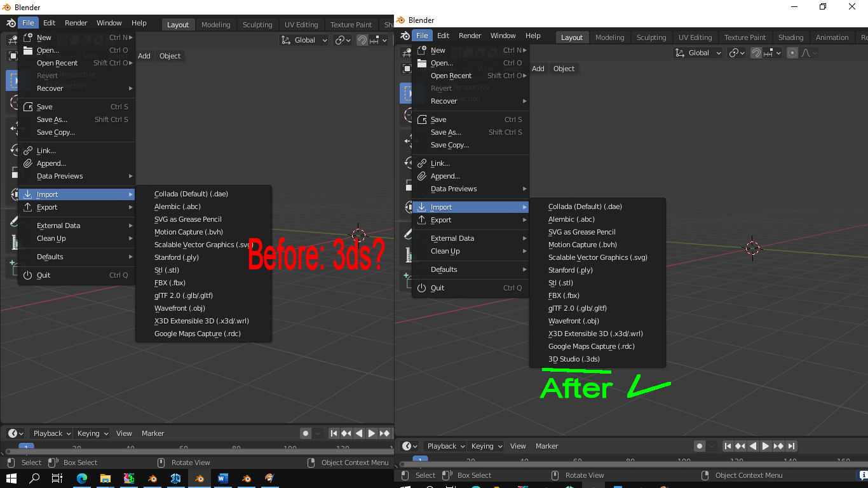Switch to Shading tab in right window
Image resolution: width=868 pixels, height=488 pixels.
coord(790,37)
